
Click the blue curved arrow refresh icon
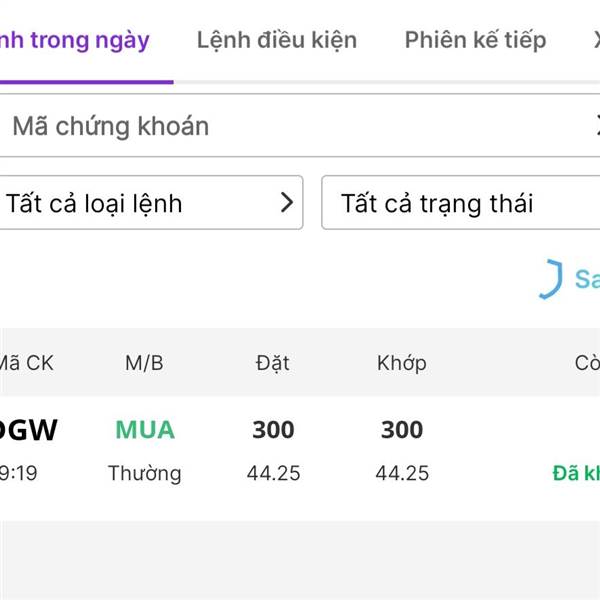click(x=551, y=279)
